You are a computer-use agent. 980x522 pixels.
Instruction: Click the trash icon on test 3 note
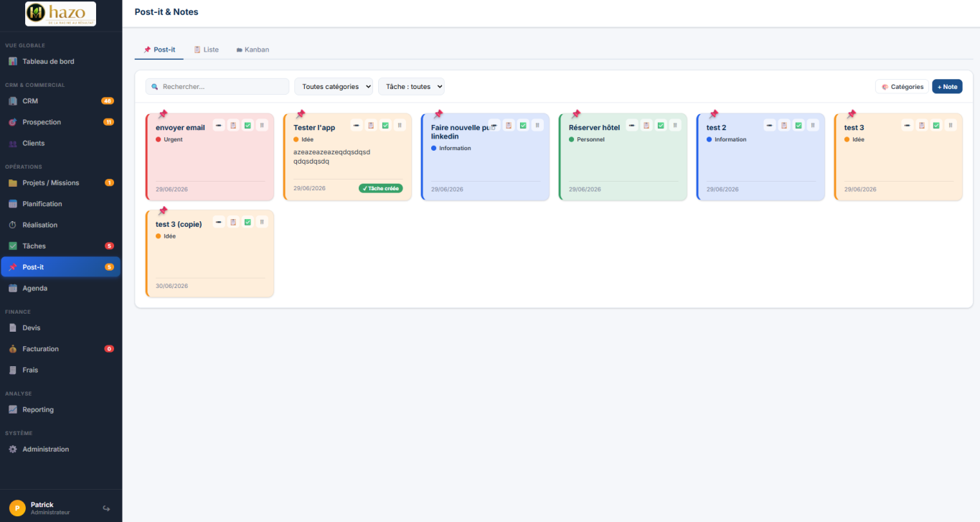(x=951, y=125)
